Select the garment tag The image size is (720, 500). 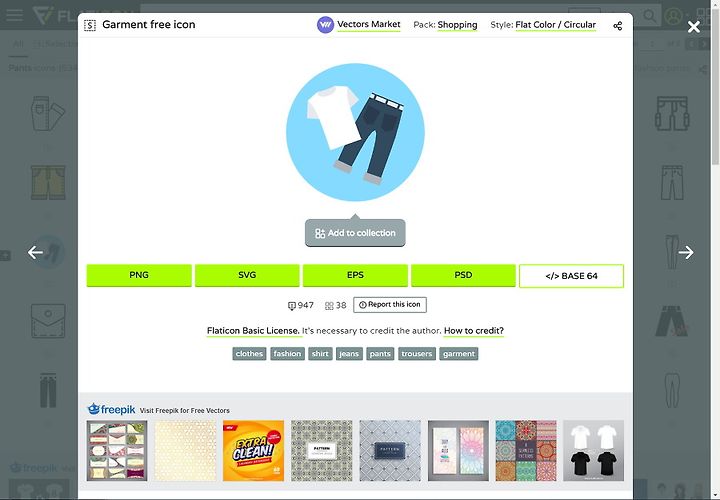[x=459, y=354]
